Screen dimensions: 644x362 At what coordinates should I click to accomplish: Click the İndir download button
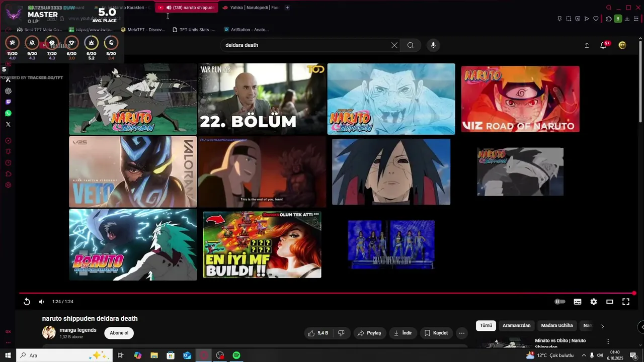[x=403, y=333]
